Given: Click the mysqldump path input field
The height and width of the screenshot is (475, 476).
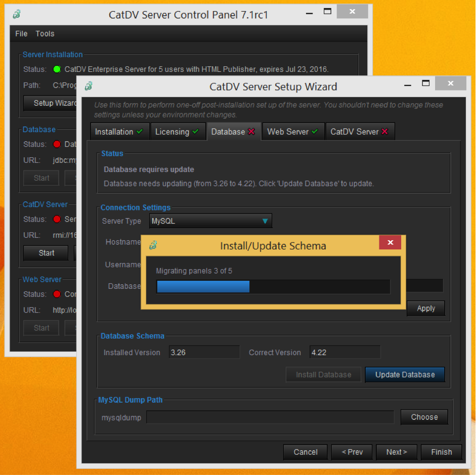Looking at the screenshot, I should pyautogui.click(x=270, y=417).
